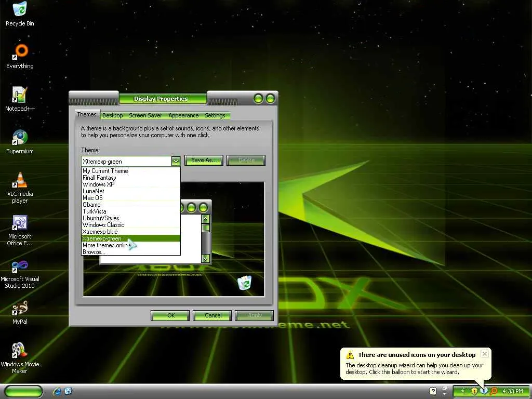532x399 pixels.
Task: Click the balloon's yellow warning icon
Action: pyautogui.click(x=350, y=355)
